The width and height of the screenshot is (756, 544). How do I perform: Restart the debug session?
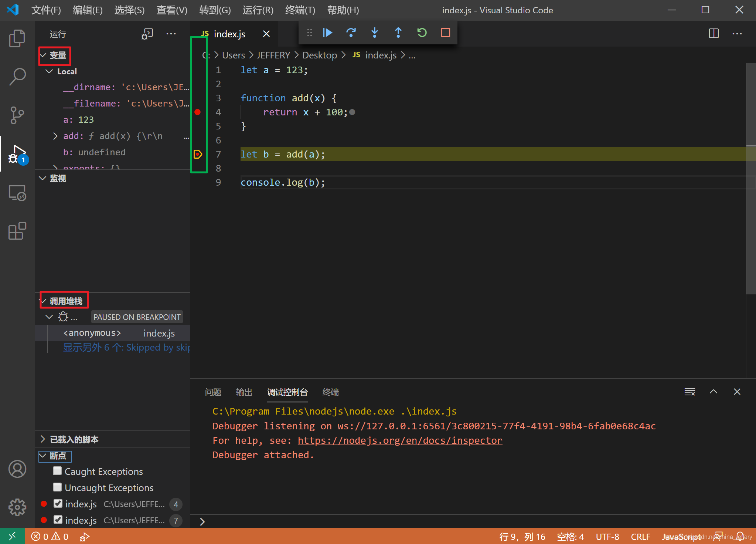click(x=422, y=33)
